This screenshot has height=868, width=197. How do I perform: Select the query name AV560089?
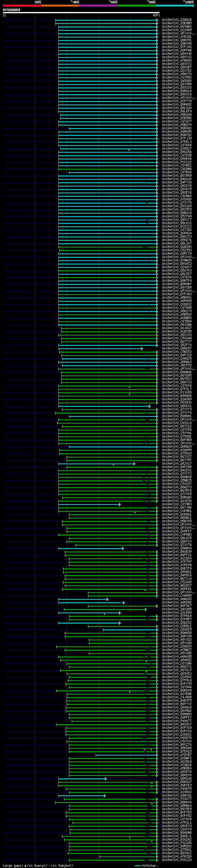click(11, 10)
